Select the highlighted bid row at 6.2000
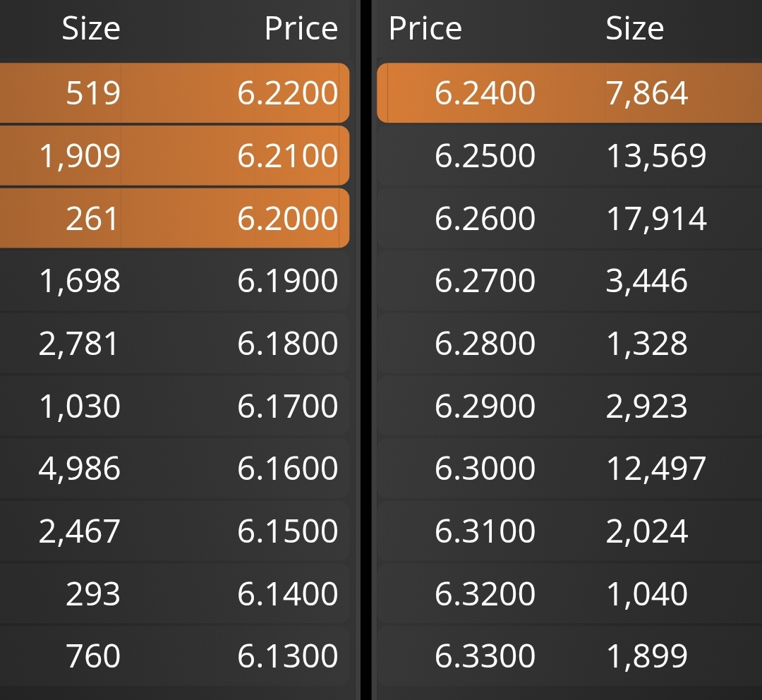The image size is (762, 700). click(174, 218)
